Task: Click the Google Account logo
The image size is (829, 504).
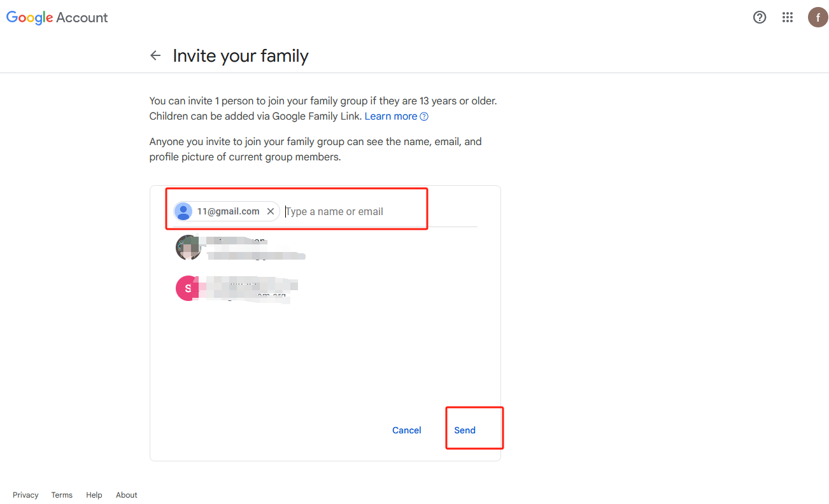Action: pos(57,18)
